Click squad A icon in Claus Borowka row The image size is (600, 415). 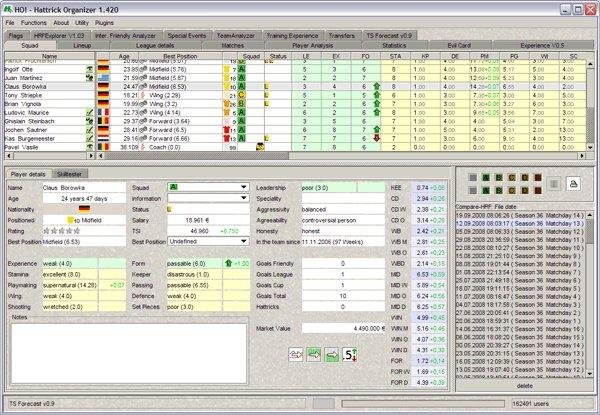tap(241, 86)
